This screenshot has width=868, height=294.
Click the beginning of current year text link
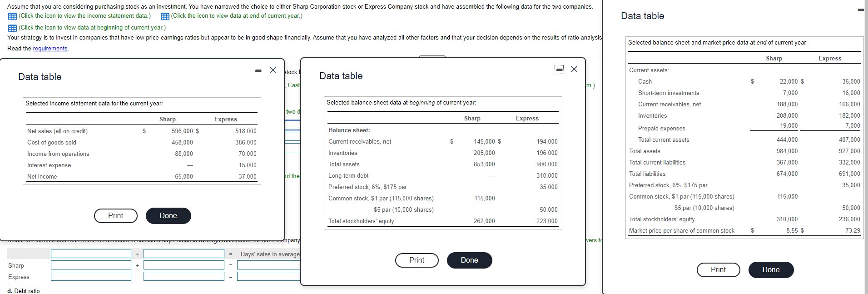92,28
